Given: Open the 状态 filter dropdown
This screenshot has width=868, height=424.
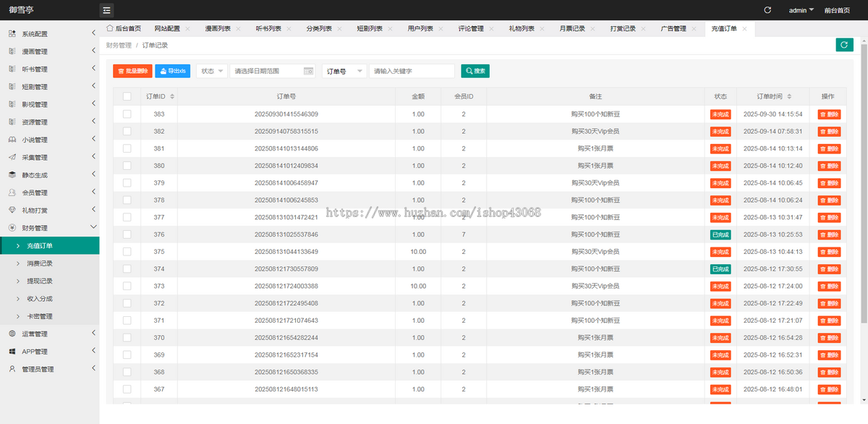Looking at the screenshot, I should (211, 71).
